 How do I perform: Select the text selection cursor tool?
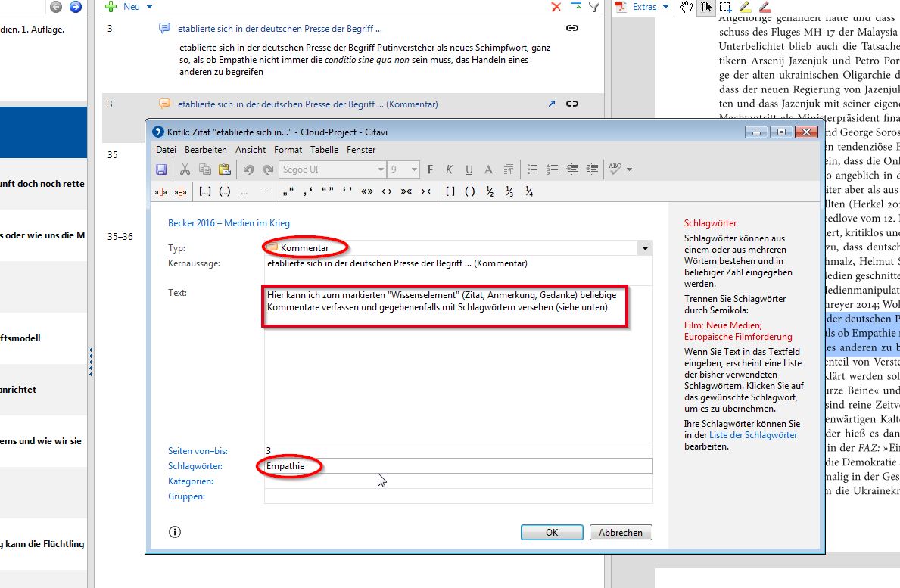pyautogui.click(x=706, y=7)
